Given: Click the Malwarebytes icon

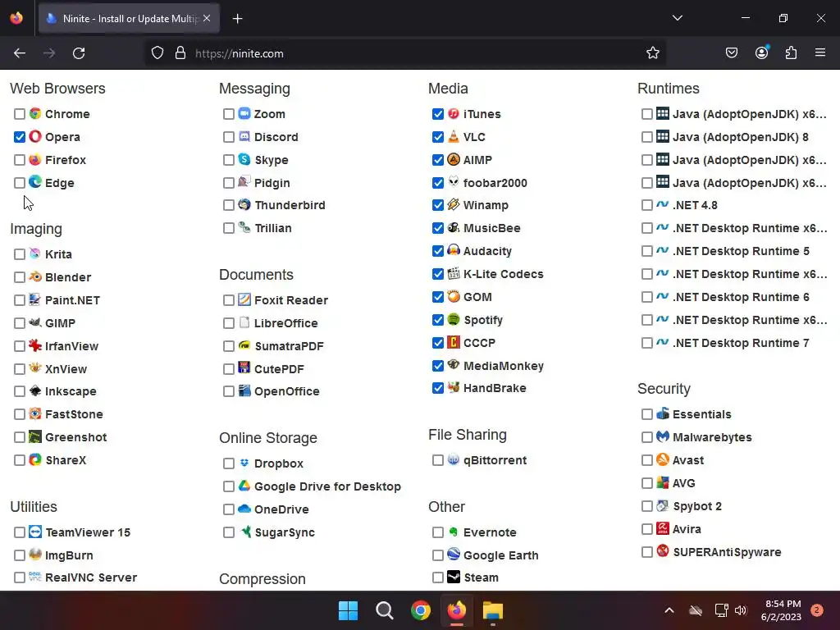Looking at the screenshot, I should 663,436.
